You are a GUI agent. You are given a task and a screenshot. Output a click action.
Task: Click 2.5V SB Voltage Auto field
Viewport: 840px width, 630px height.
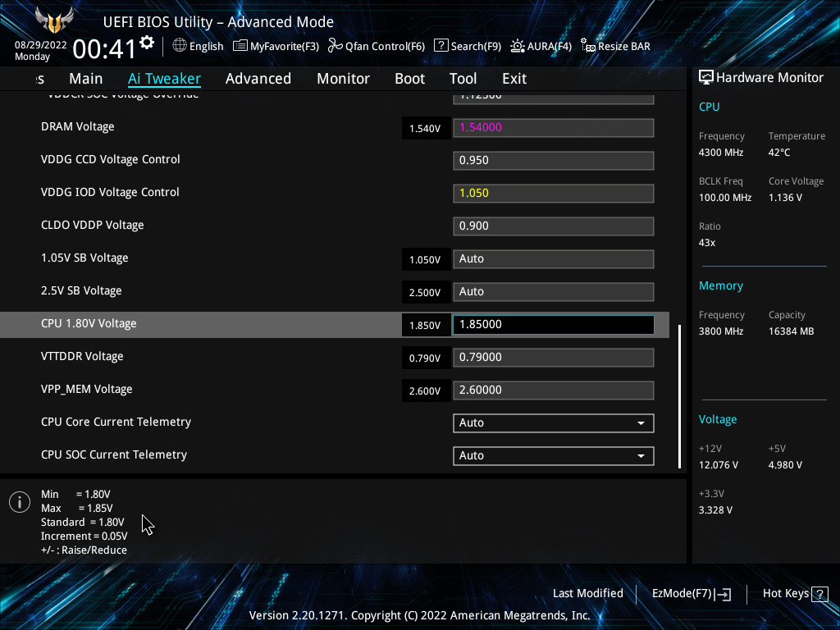(x=554, y=292)
